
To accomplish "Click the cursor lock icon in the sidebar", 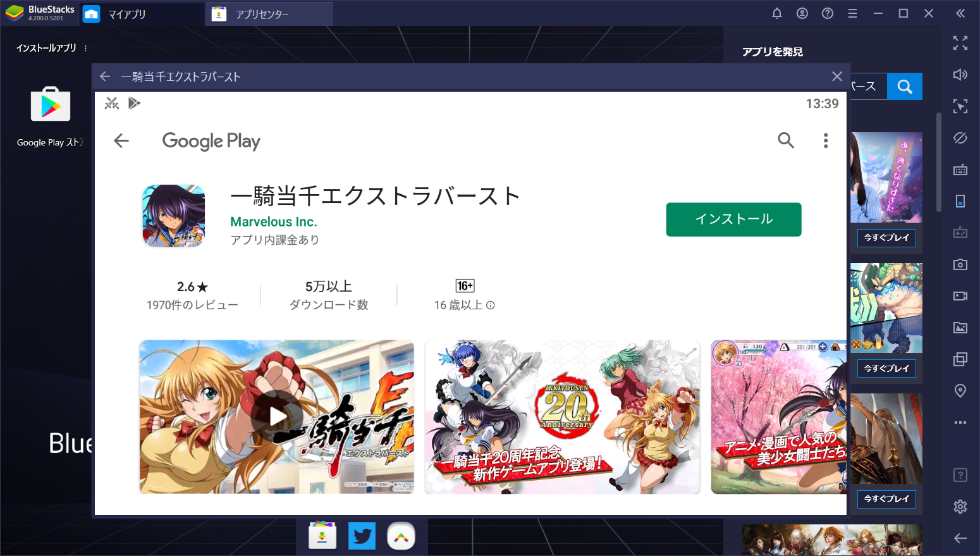I will pyautogui.click(x=960, y=106).
